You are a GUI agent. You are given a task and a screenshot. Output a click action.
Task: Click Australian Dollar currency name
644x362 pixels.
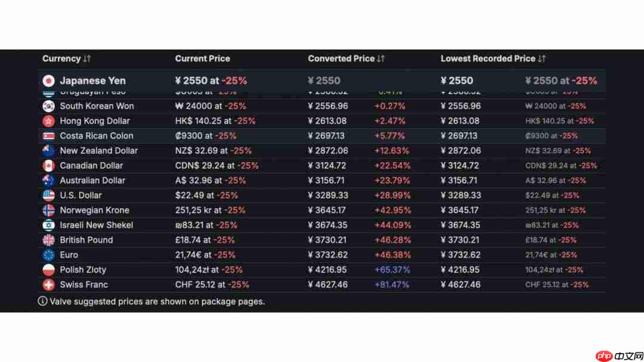tap(92, 181)
